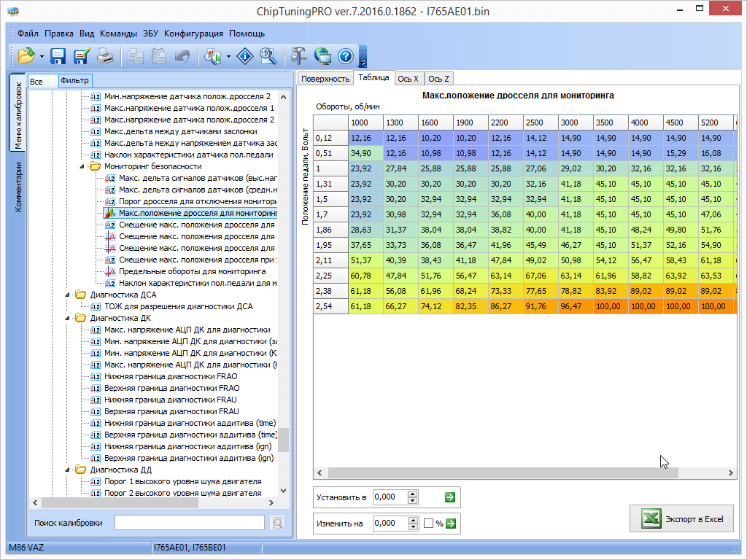Switch to the 'Поверхность' tab
Screen dimensions: 747x560
(325, 79)
